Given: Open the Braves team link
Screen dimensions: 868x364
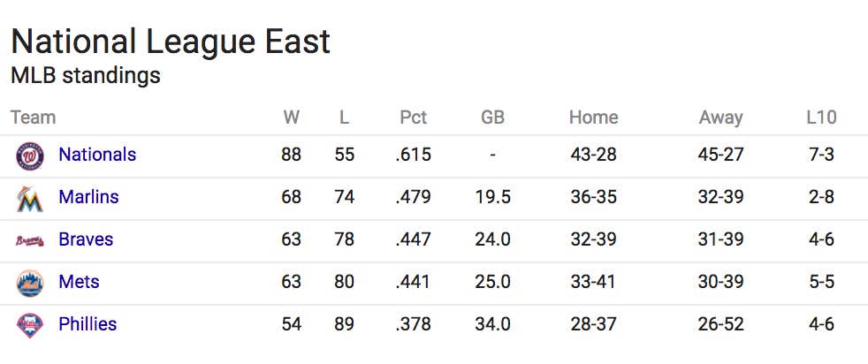Looking at the screenshot, I should coord(86,239).
